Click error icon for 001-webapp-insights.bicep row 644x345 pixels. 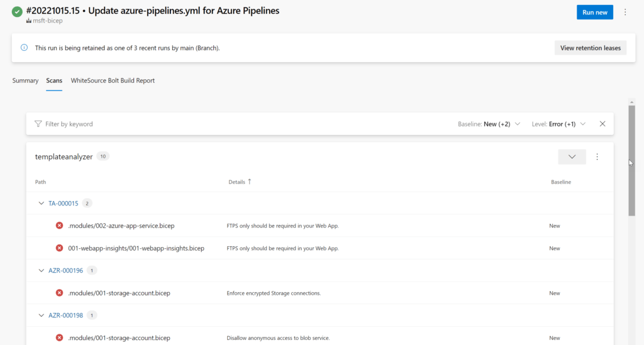pyautogui.click(x=60, y=248)
